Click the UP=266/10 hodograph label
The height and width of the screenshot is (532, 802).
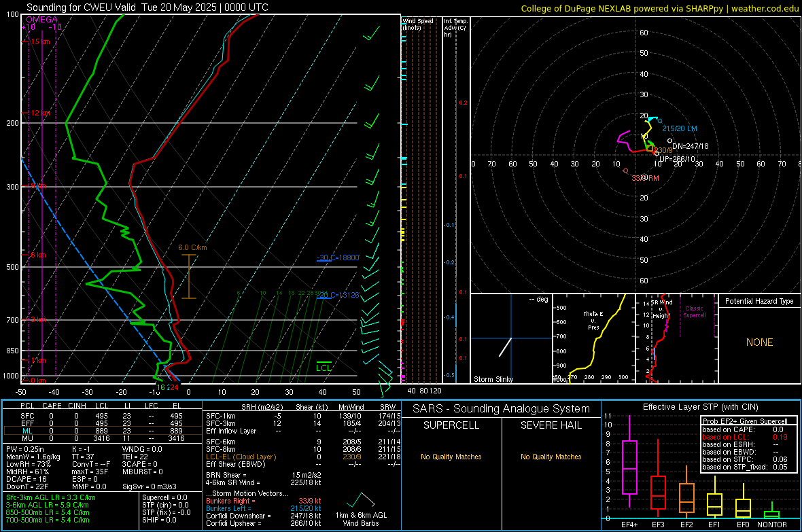coord(677,159)
